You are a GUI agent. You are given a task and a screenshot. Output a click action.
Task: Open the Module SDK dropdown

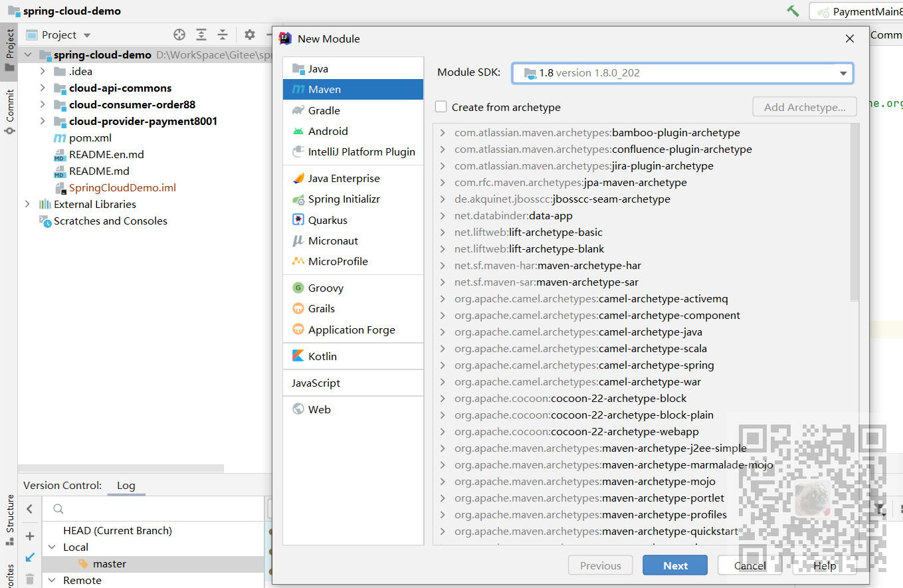click(843, 73)
